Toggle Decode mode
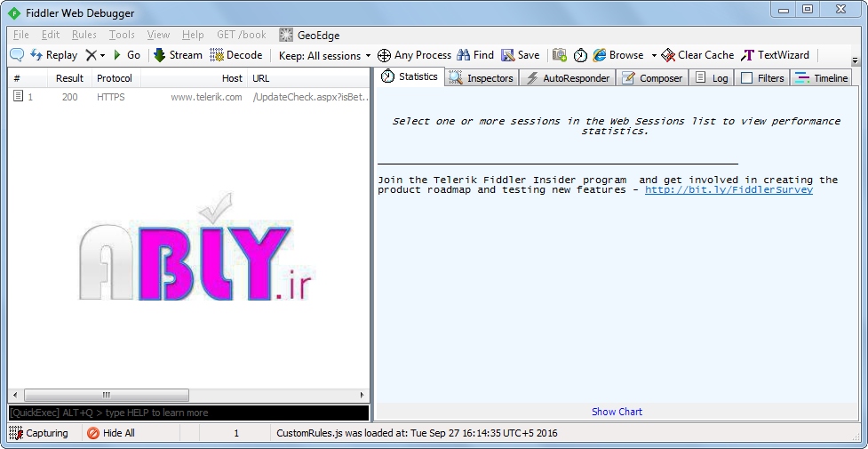The width and height of the screenshot is (868, 449). pyautogui.click(x=236, y=55)
